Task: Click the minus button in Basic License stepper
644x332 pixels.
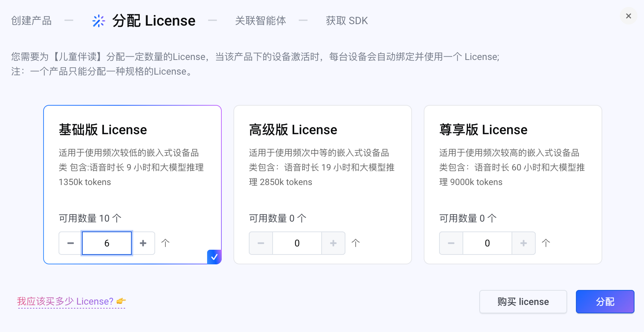Action: pyautogui.click(x=71, y=243)
